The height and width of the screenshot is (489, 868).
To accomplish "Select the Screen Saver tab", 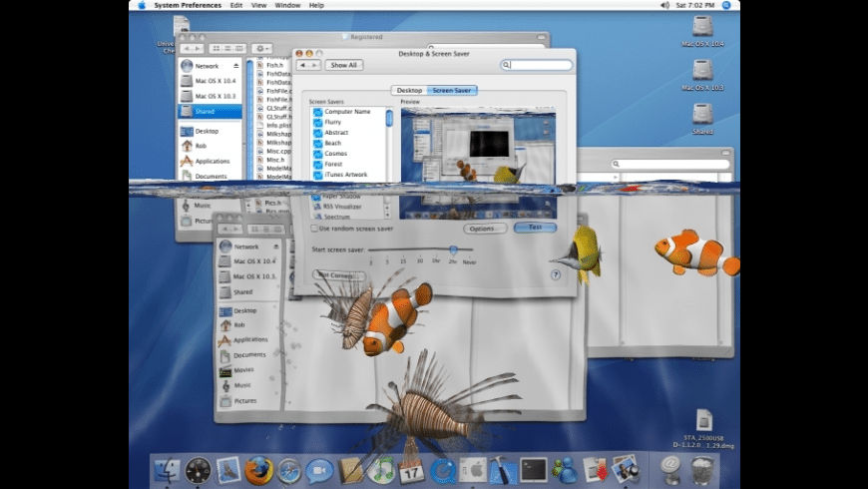I will pyautogui.click(x=452, y=90).
